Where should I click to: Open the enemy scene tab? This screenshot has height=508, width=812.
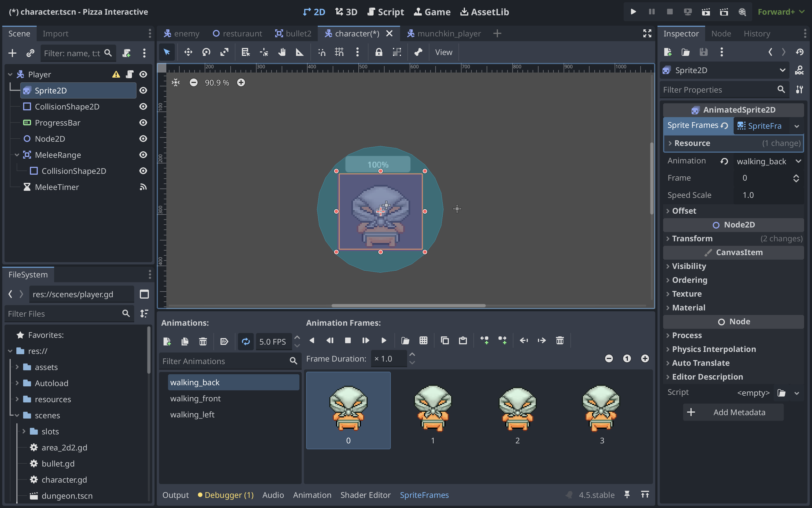pos(182,34)
